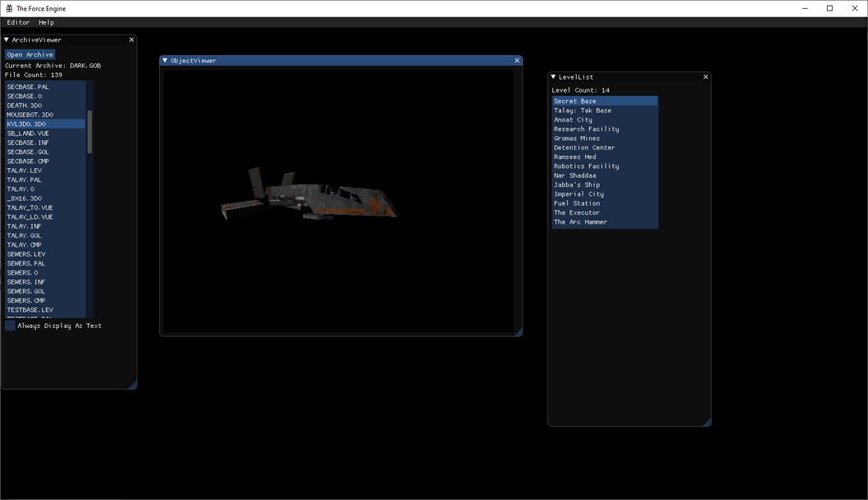Open the Editor menu
The height and width of the screenshot is (500, 868).
[18, 23]
